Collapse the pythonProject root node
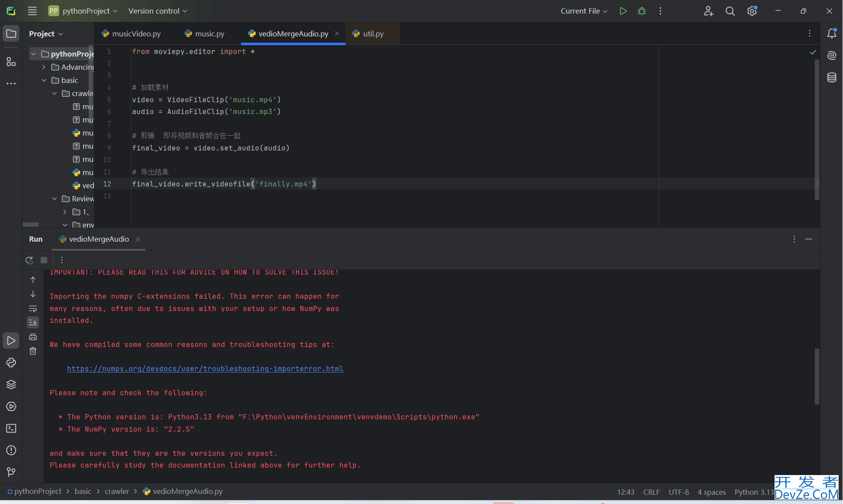843x504 pixels. [33, 54]
